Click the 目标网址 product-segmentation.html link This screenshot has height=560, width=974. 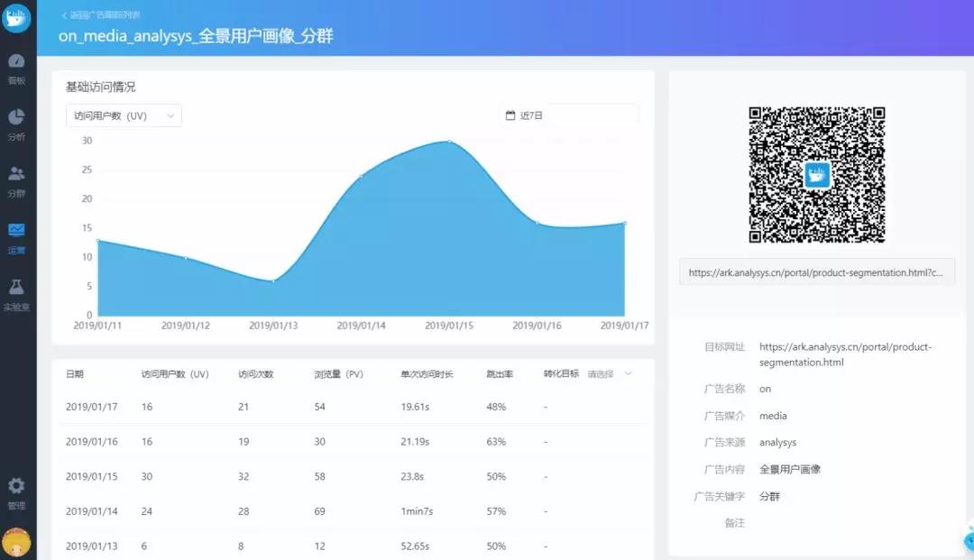pyautogui.click(x=845, y=354)
